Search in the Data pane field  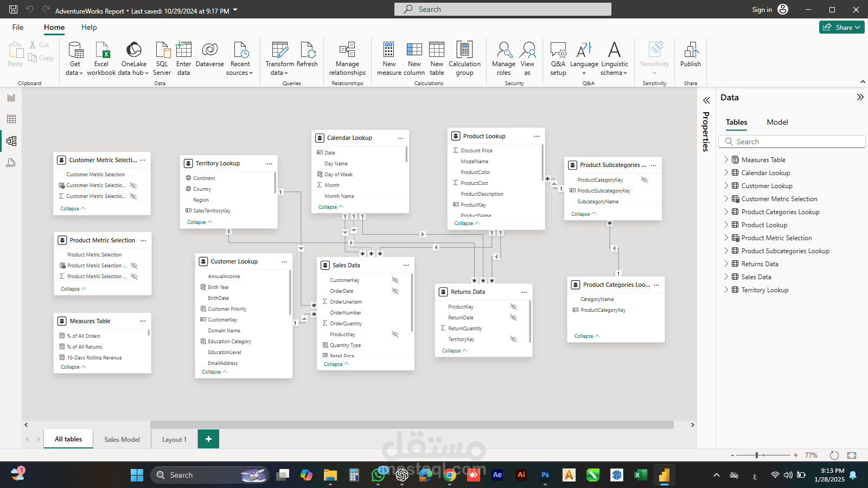(x=792, y=142)
